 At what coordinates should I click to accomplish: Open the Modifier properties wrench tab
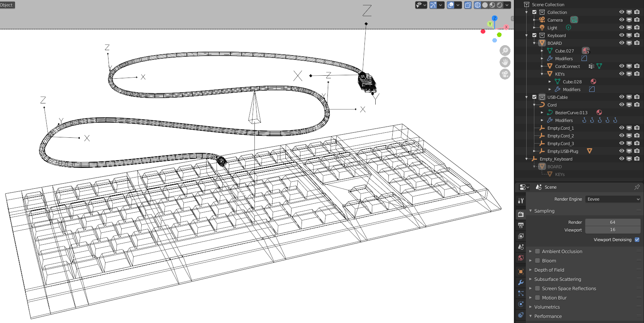[x=521, y=282]
